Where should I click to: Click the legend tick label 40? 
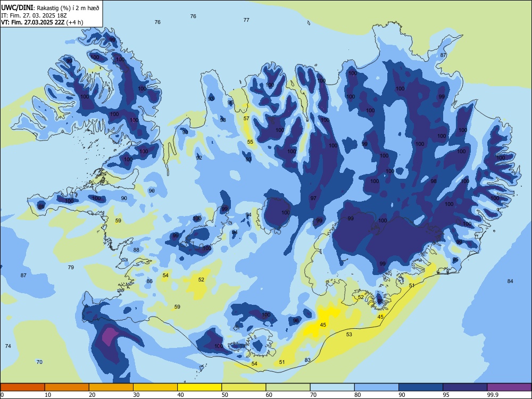[x=180, y=395]
